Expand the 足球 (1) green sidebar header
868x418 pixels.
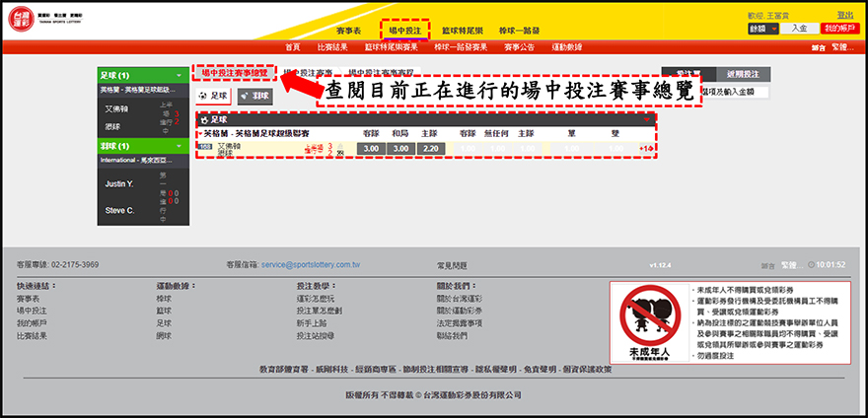(145, 75)
